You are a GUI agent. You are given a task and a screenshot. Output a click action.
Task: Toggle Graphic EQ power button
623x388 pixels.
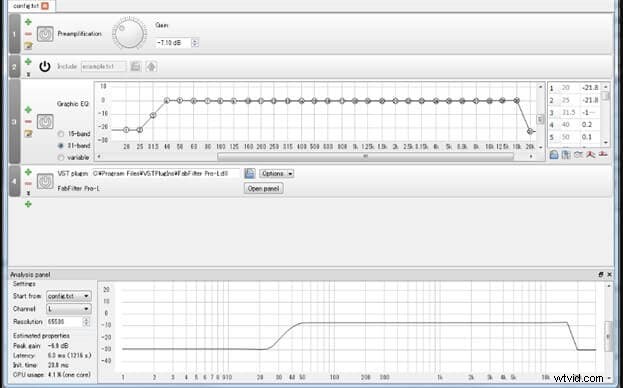45,122
